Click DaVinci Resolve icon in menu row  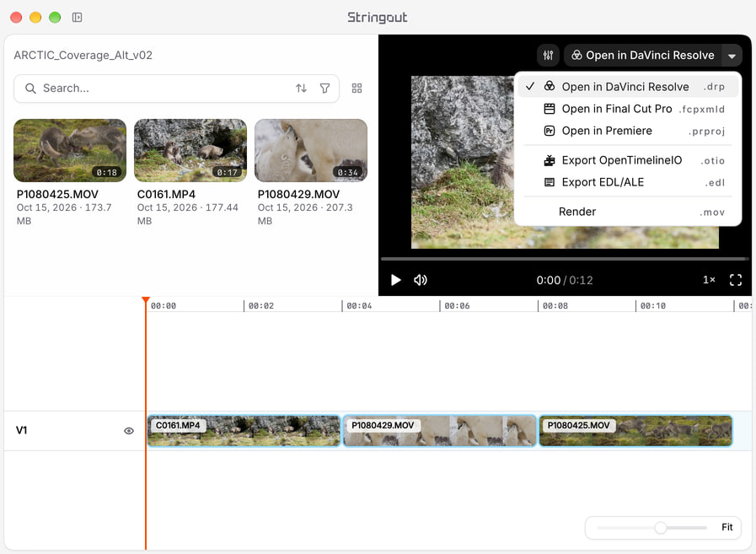coord(550,86)
